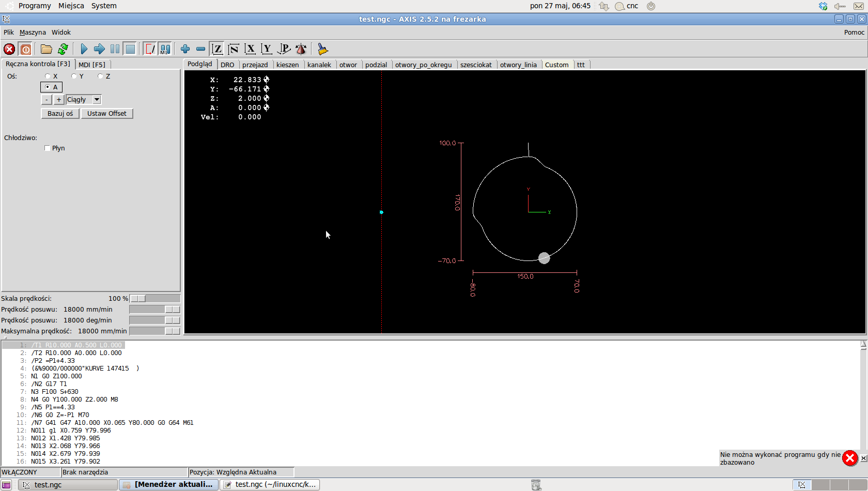
Task: Reload the current file
Action: (63, 49)
